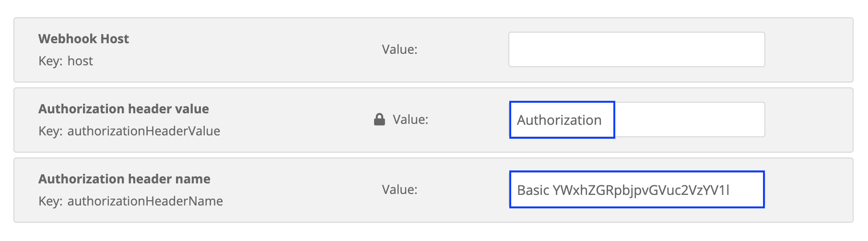Screen dimensions: 868x241
Task: Click blank right portion of Authorization header value field
Action: [x=690, y=120]
